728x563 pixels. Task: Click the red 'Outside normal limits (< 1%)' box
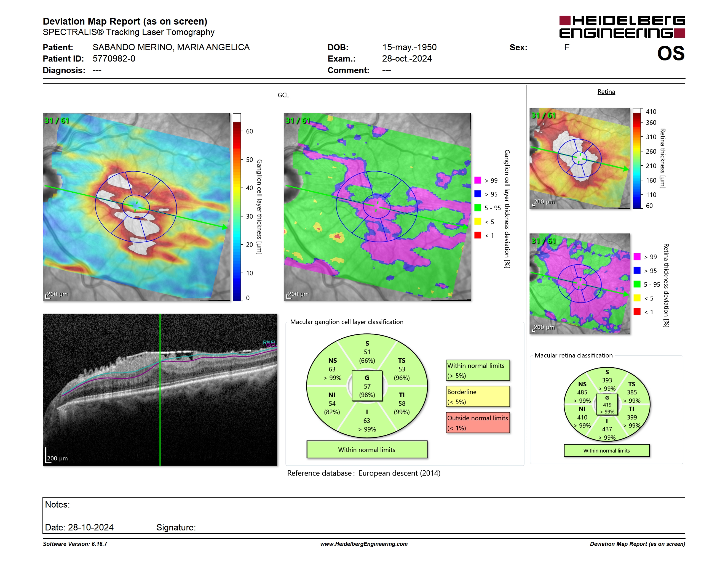pyautogui.click(x=478, y=423)
